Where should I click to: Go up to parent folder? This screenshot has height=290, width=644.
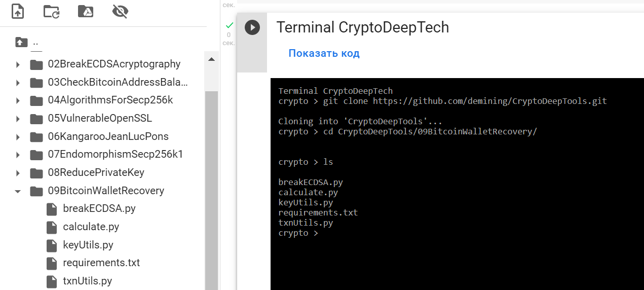pos(21,43)
